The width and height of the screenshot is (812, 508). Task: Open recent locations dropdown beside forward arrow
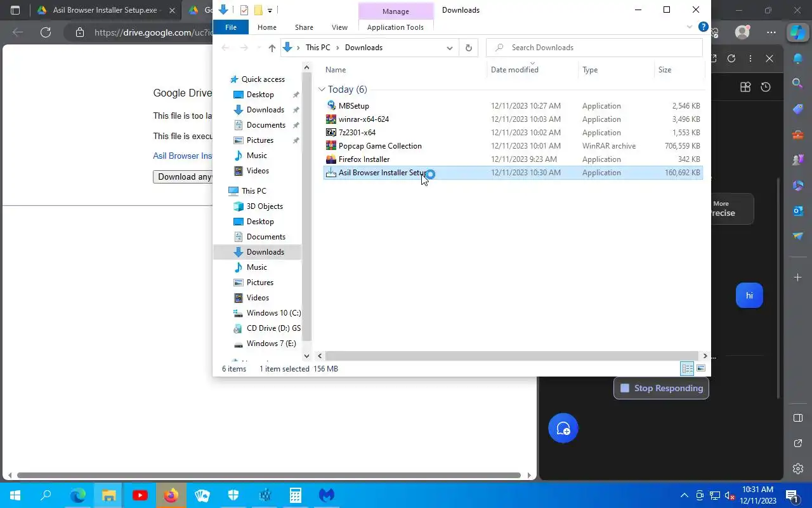tap(258, 48)
